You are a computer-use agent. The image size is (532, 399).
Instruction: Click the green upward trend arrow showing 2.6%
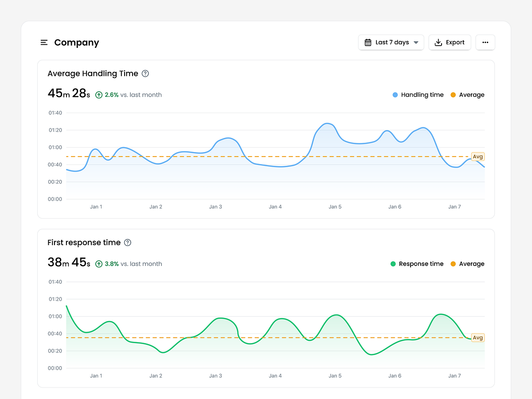pyautogui.click(x=98, y=95)
